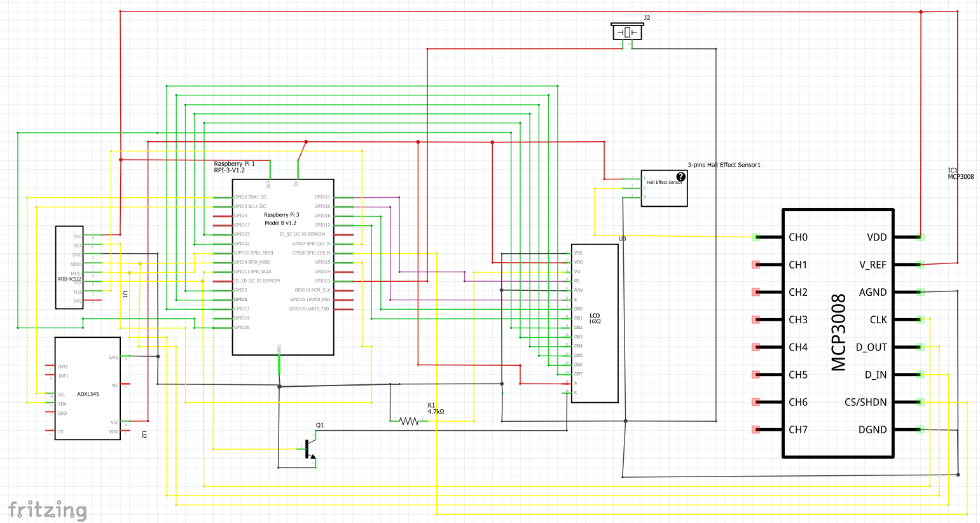Click the 'GPIO14 UART0_TXD' pin label
The image size is (980, 523).
pos(310,309)
